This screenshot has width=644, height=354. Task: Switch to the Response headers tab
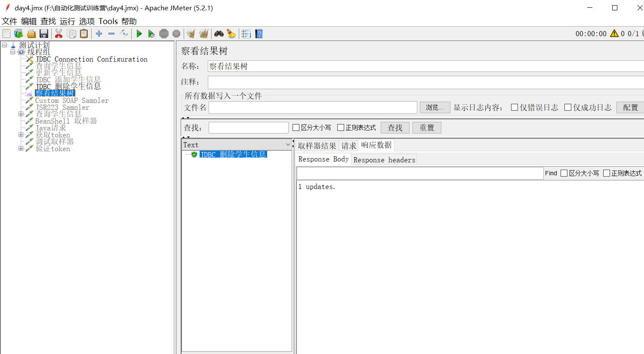[385, 160]
